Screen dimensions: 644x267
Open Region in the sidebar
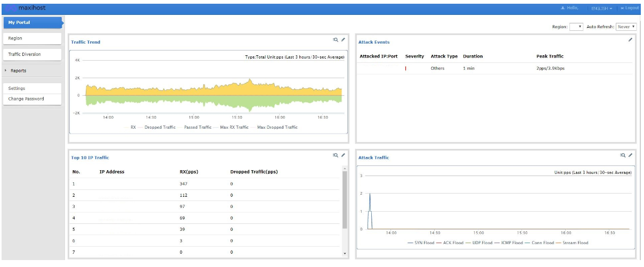(x=32, y=38)
